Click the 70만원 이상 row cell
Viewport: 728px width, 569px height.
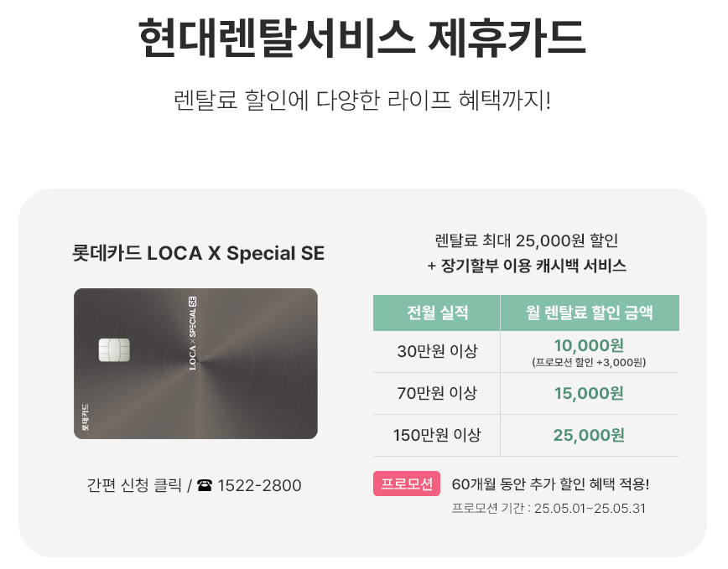(x=437, y=393)
